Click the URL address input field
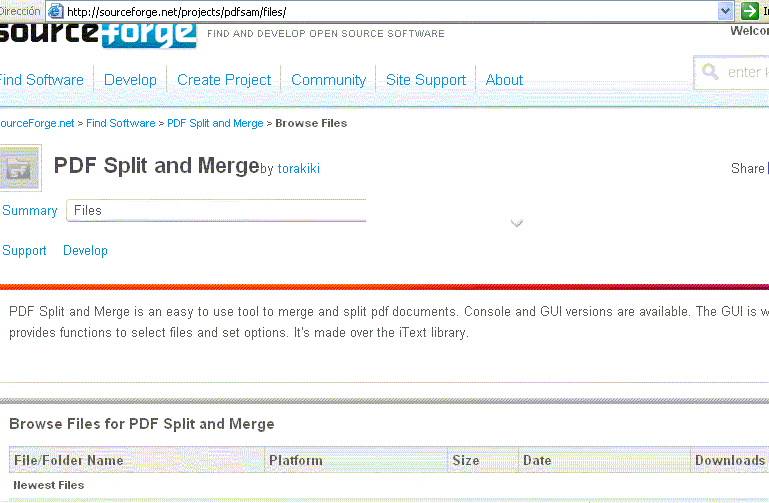Image resolution: width=769 pixels, height=503 pixels. pos(390,11)
